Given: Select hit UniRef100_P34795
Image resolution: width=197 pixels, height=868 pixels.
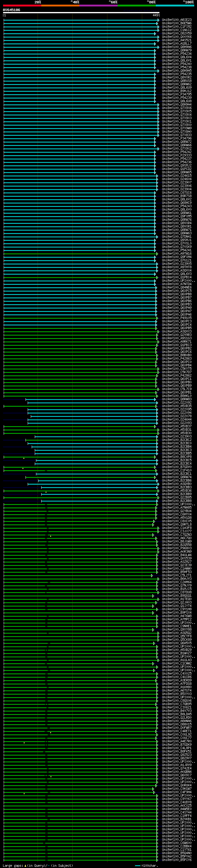Looking at the screenshot, I should [177, 94].
